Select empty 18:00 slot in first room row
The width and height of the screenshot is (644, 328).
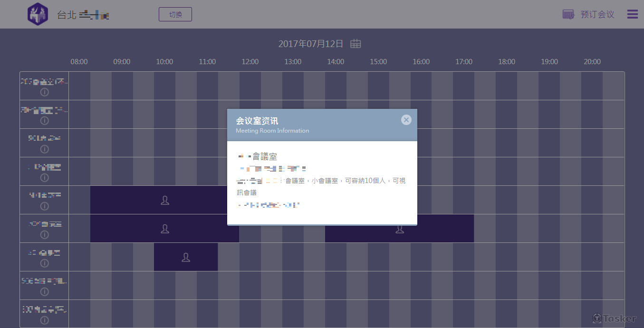[507, 86]
